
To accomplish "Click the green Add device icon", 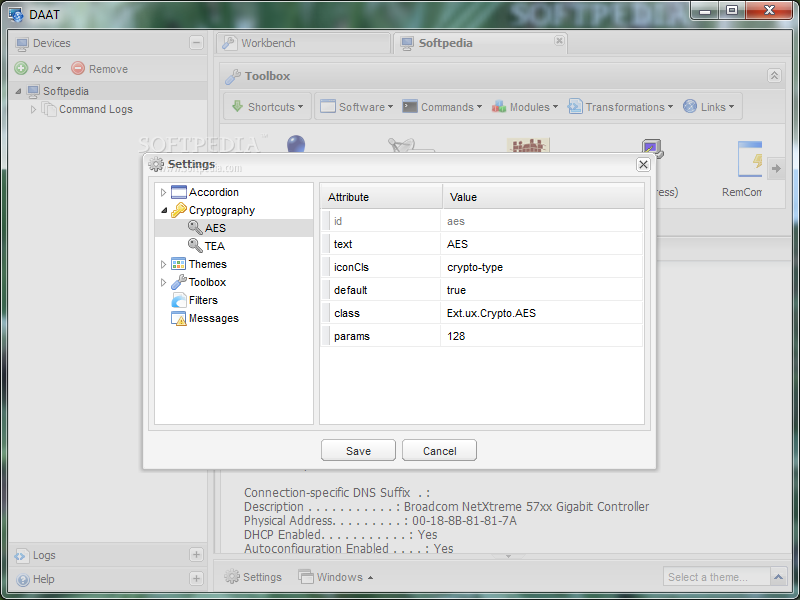I will pyautogui.click(x=21, y=68).
